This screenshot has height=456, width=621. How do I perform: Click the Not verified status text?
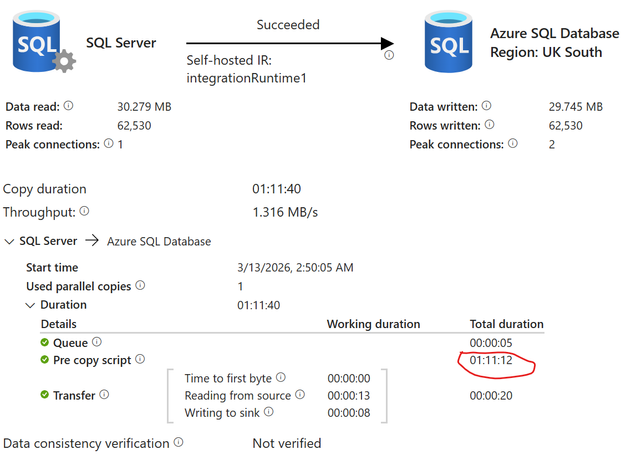[x=287, y=443]
